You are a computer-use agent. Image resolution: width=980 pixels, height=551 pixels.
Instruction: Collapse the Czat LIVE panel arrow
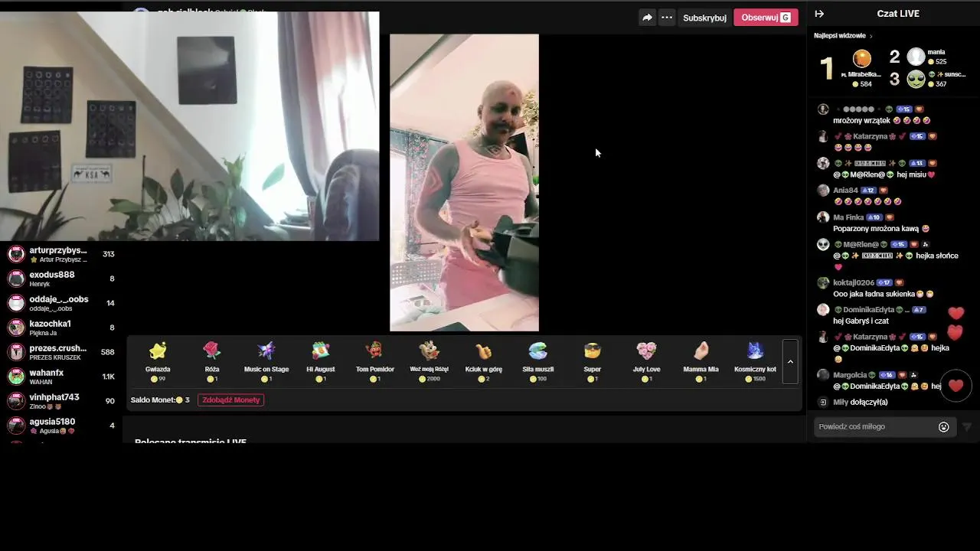(819, 14)
